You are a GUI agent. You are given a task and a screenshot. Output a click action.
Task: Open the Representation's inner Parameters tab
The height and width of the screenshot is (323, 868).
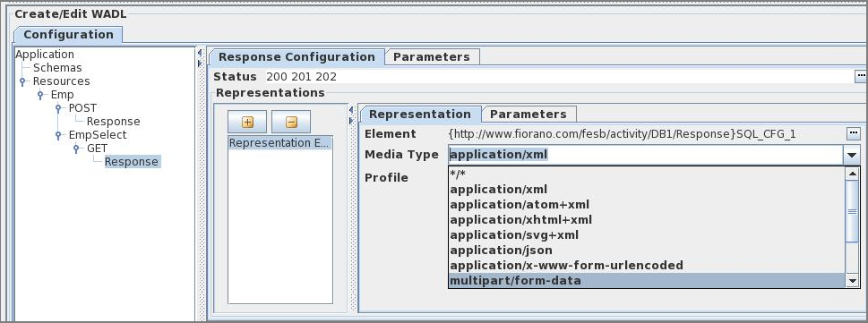(x=529, y=114)
